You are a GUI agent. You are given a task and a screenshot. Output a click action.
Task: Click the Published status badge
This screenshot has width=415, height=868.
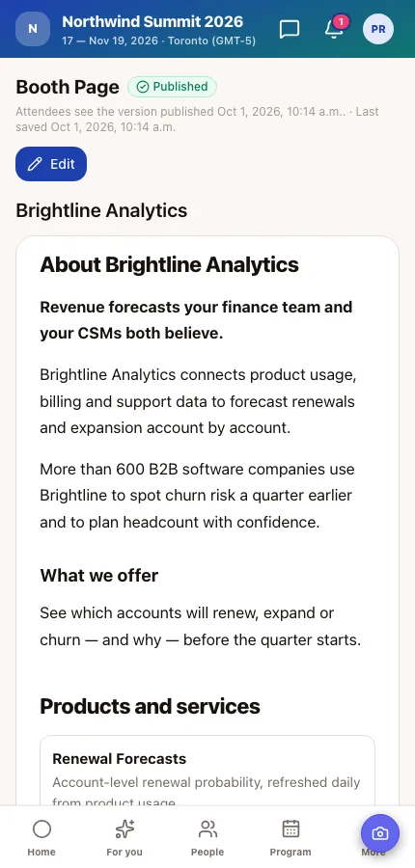point(173,87)
